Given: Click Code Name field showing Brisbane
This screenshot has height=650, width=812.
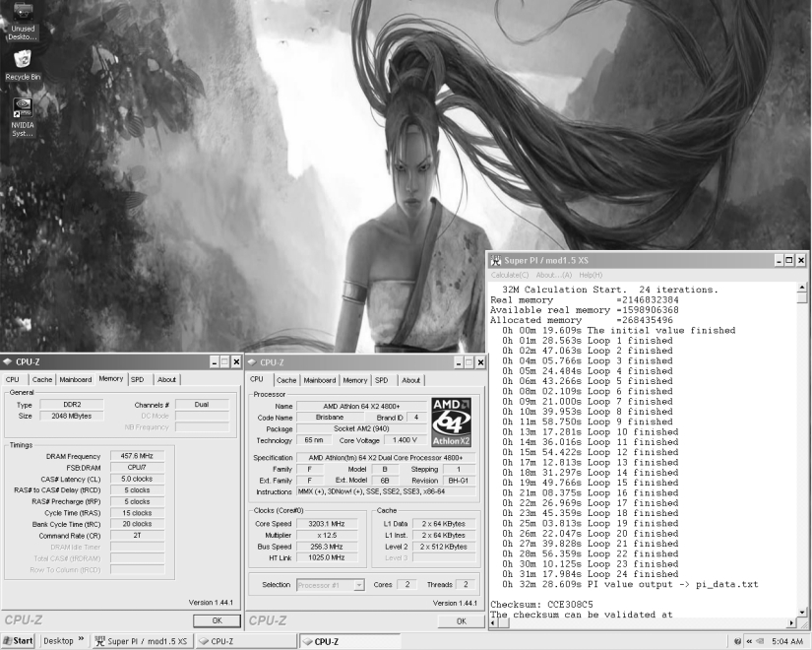Looking at the screenshot, I should coord(330,418).
